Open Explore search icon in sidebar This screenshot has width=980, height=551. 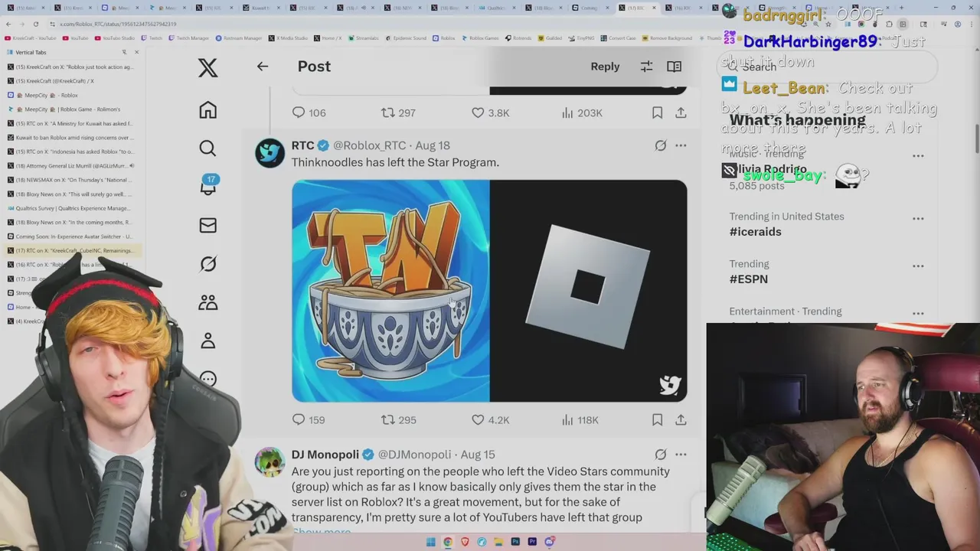click(x=207, y=148)
